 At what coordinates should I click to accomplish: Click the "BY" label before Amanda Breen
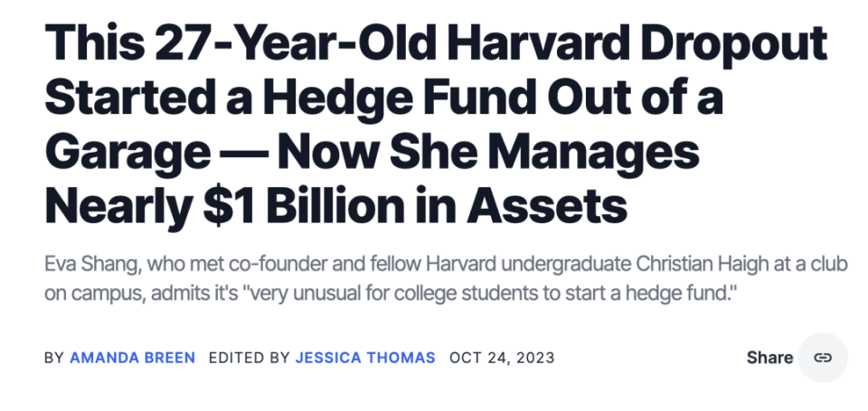(x=54, y=358)
